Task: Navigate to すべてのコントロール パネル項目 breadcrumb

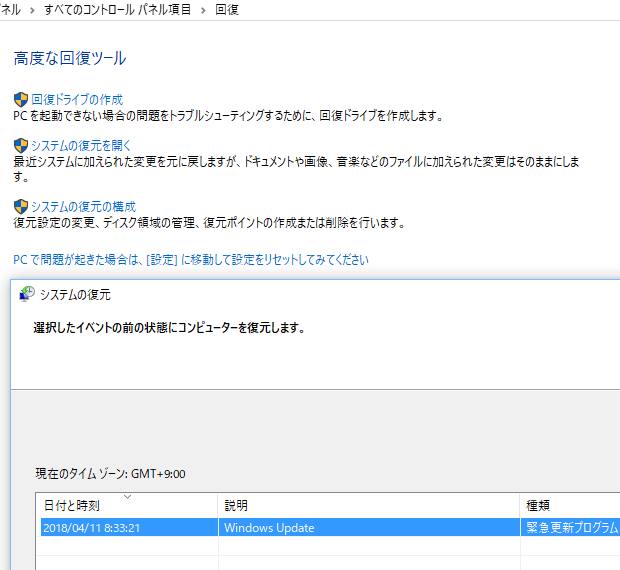Action: [x=117, y=9]
